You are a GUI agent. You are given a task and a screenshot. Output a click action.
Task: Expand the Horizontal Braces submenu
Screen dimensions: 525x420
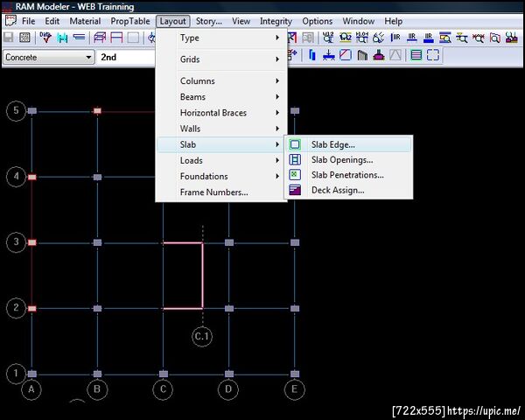(x=221, y=113)
